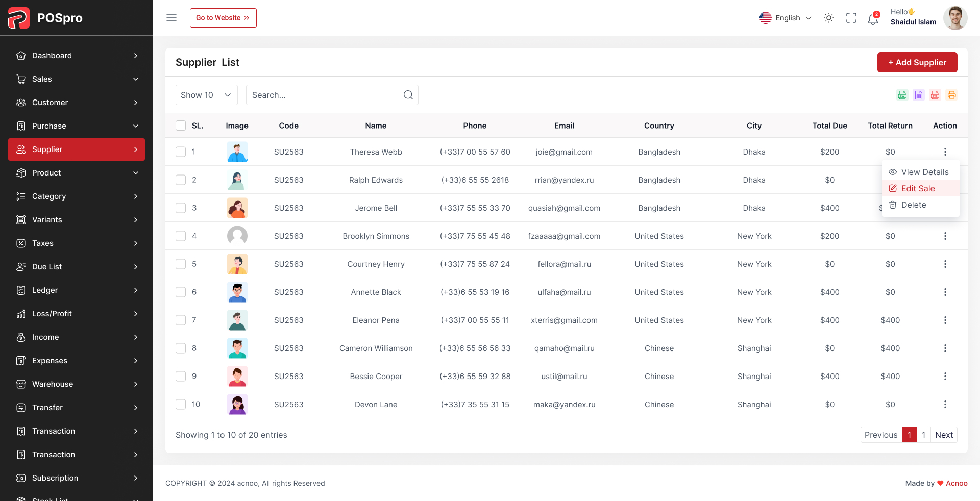
Task: Open the Sales menu item
Action: (x=77, y=79)
